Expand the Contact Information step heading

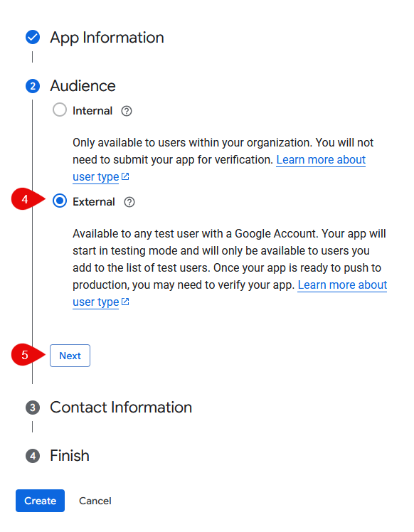pos(121,407)
